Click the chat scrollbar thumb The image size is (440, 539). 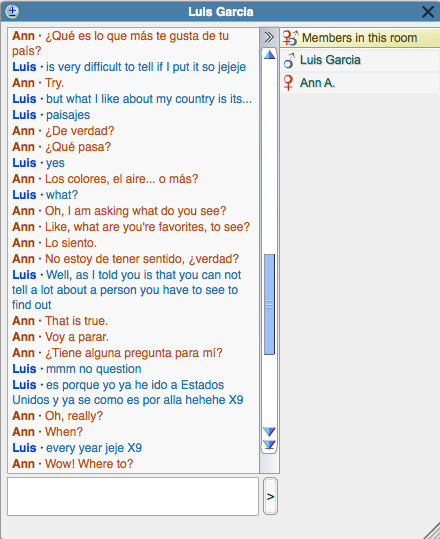pyautogui.click(x=269, y=304)
